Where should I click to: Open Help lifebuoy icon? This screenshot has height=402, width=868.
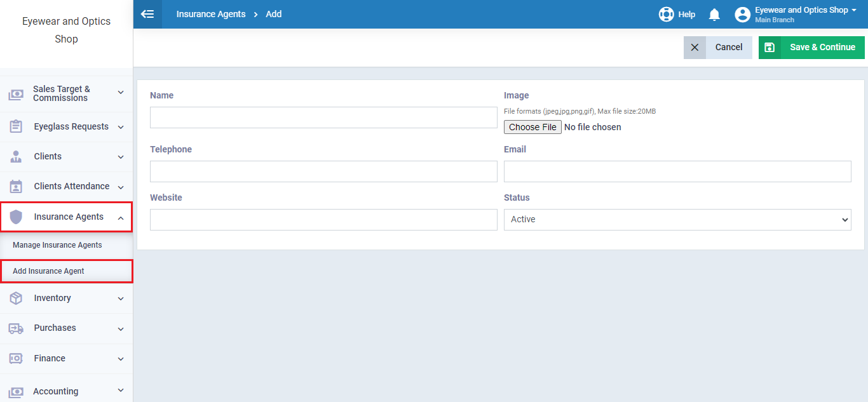pos(666,14)
